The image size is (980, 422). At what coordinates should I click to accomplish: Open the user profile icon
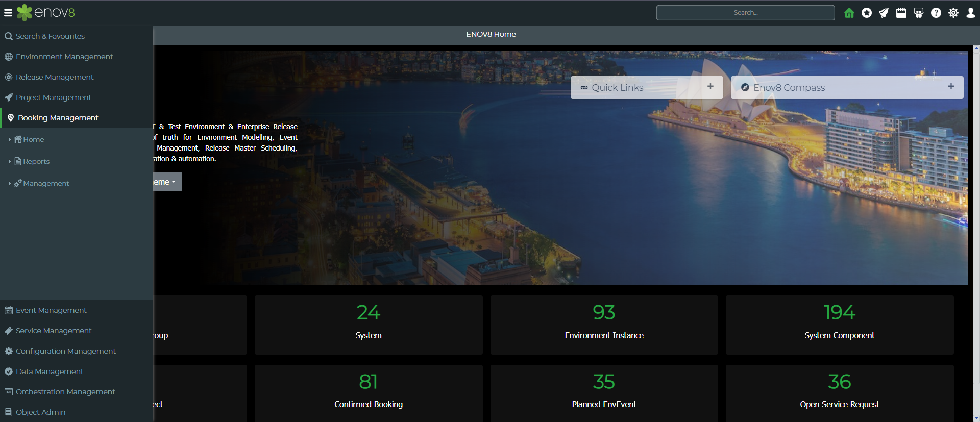coord(971,13)
